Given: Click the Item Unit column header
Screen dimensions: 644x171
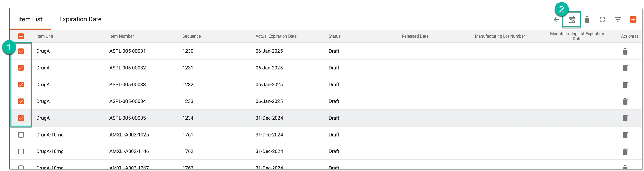Looking at the screenshot, I should click(x=45, y=36).
